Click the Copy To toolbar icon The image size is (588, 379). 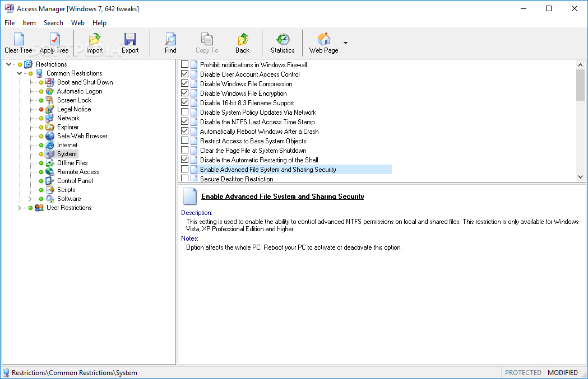(x=207, y=39)
